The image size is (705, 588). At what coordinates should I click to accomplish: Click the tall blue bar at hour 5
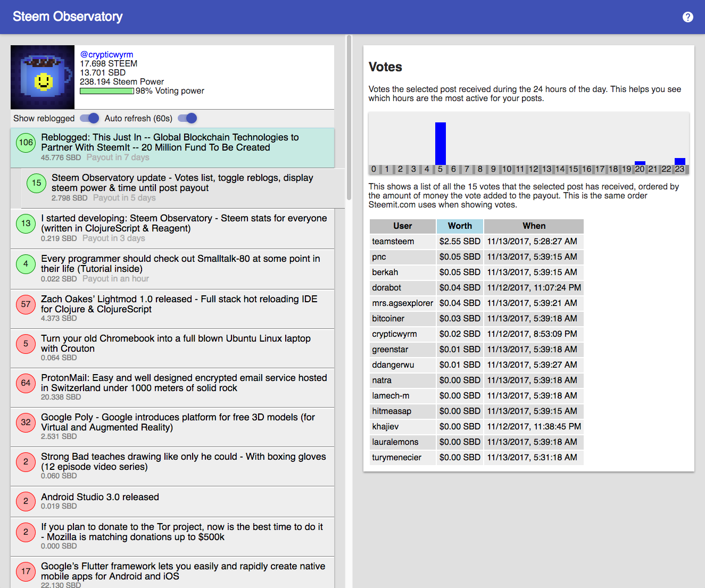(441, 144)
